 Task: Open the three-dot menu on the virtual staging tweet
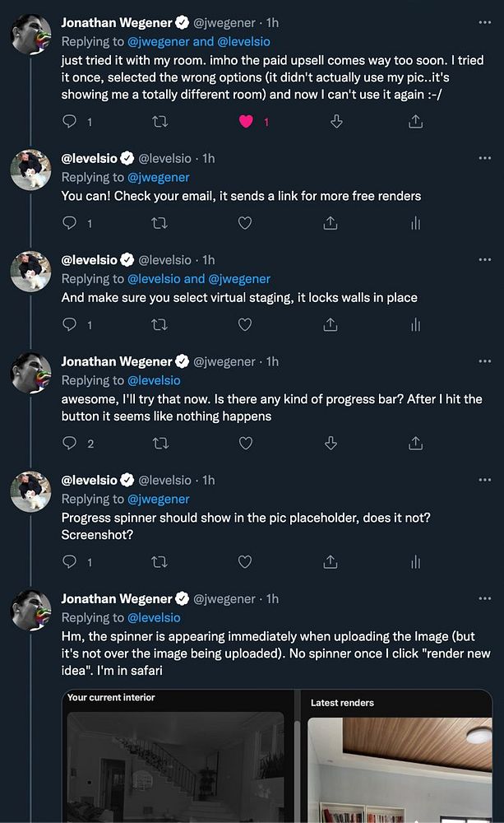[483, 259]
